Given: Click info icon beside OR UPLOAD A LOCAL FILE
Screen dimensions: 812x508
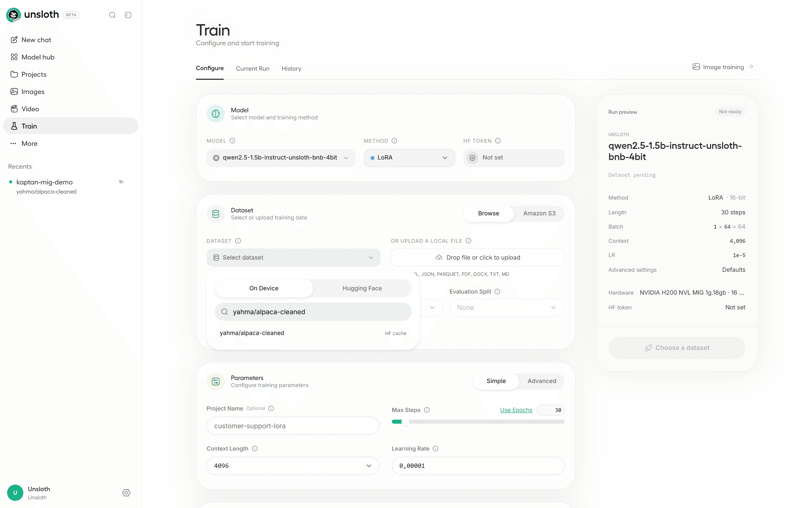Looking at the screenshot, I should [469, 241].
